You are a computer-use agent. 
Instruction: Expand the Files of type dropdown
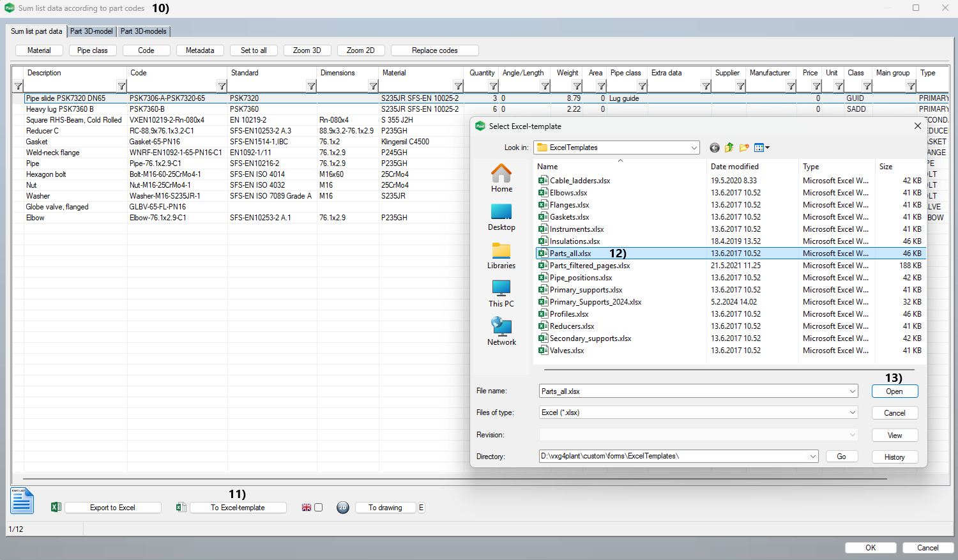tap(853, 413)
